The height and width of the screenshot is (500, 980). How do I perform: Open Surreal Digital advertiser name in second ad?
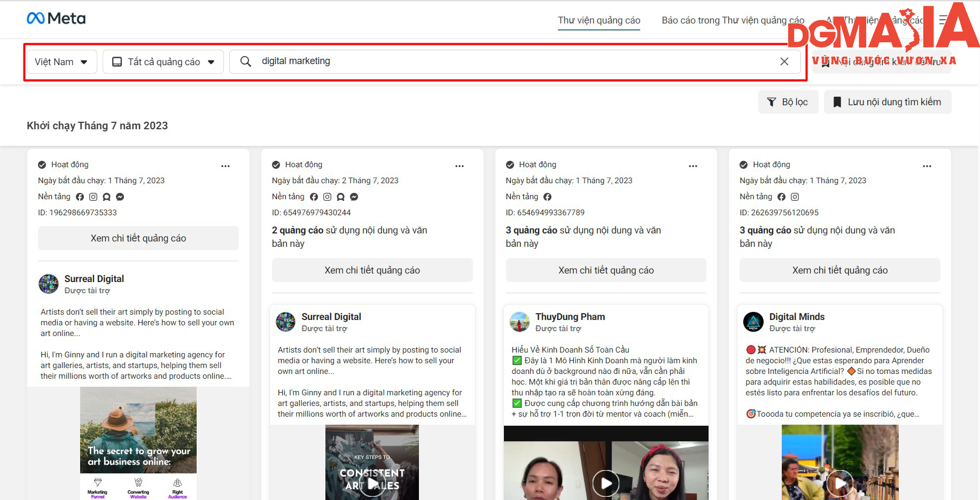coord(331,317)
